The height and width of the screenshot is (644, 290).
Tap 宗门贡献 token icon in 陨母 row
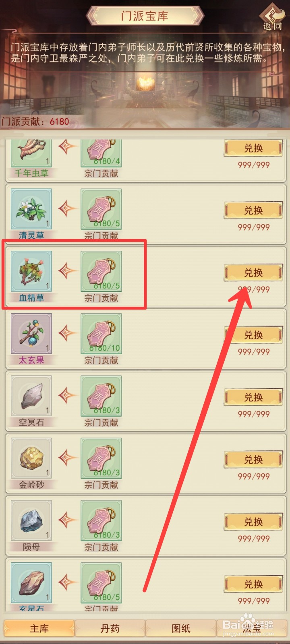coord(101,521)
